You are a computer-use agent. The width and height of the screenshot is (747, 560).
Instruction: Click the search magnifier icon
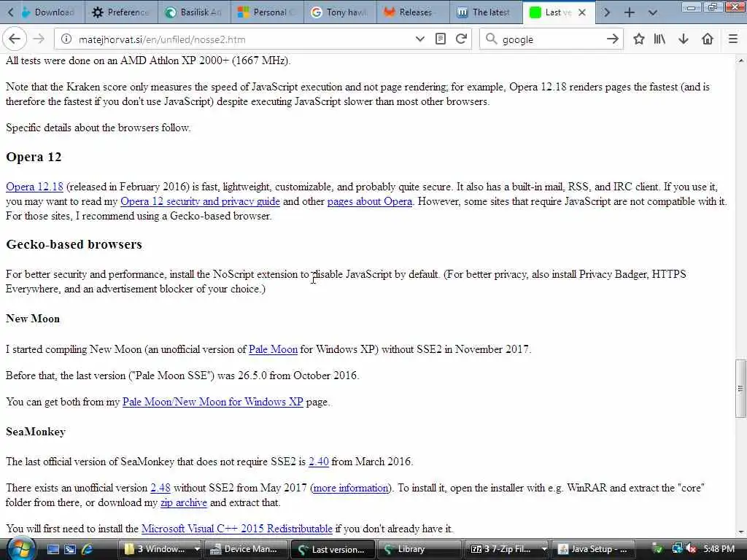point(491,39)
